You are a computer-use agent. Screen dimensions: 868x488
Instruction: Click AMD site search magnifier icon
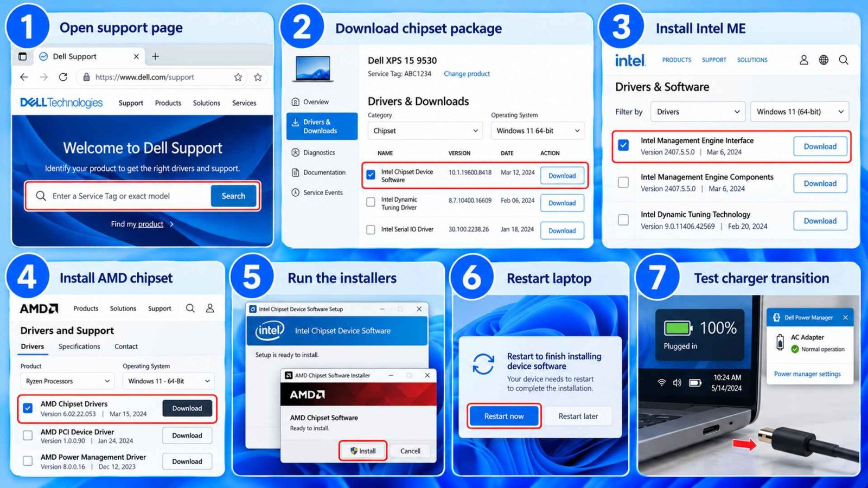coord(190,308)
